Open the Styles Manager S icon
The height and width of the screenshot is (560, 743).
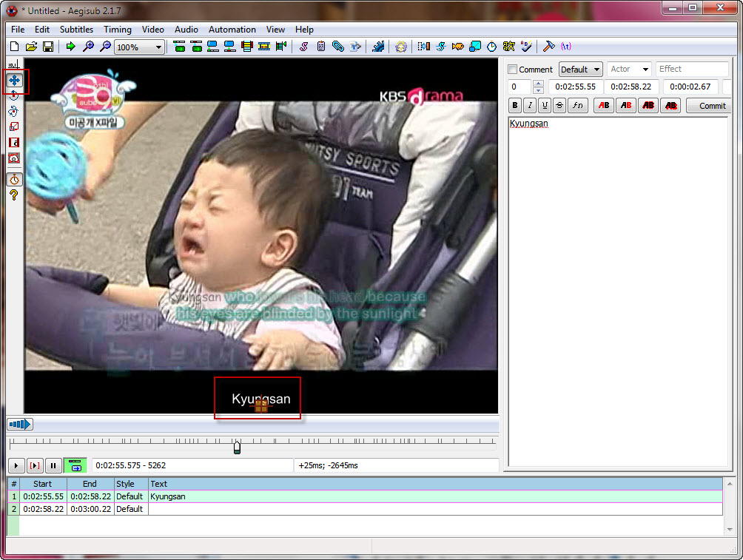(303, 47)
